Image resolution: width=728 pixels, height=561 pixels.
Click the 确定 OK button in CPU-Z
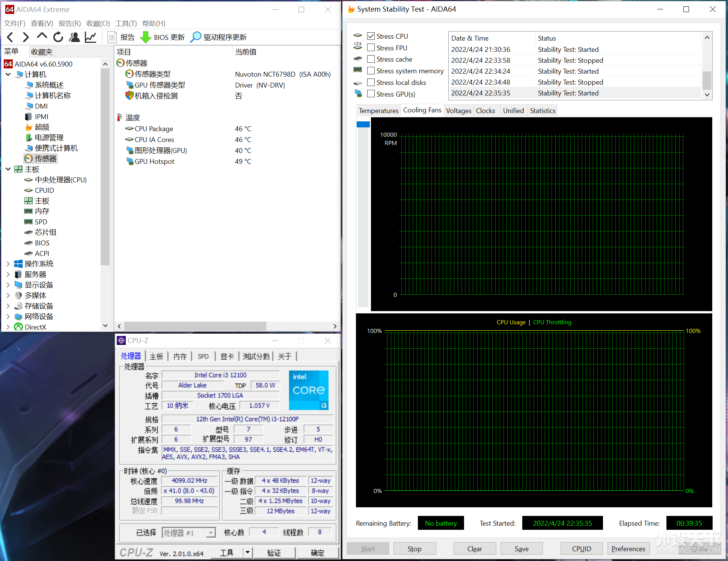point(317,552)
